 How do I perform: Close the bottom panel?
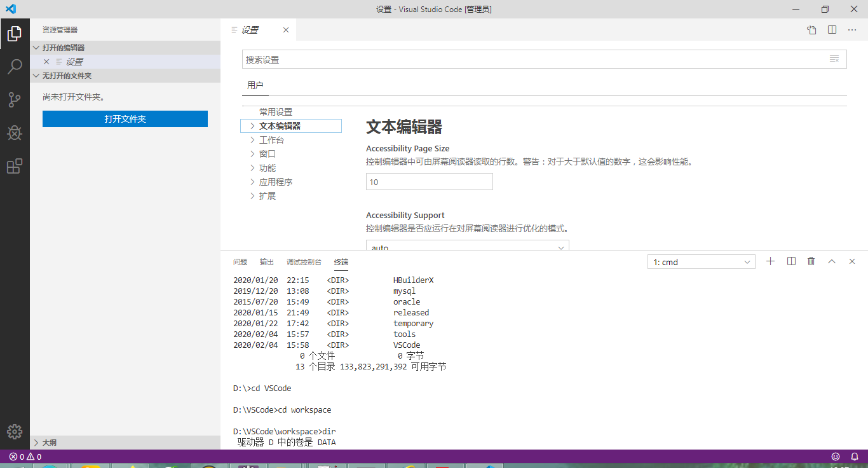point(852,261)
